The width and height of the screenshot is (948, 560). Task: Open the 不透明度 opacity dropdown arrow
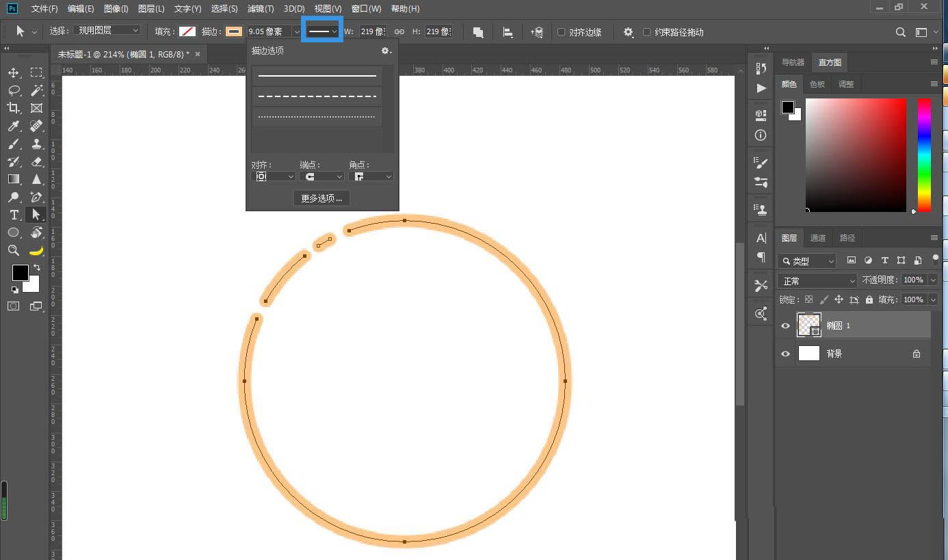(x=933, y=280)
